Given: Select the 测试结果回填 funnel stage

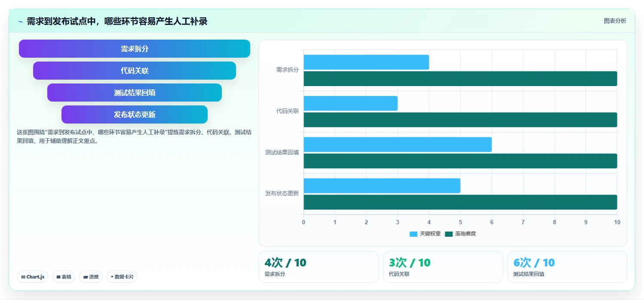Looking at the screenshot, I should click(x=135, y=93).
